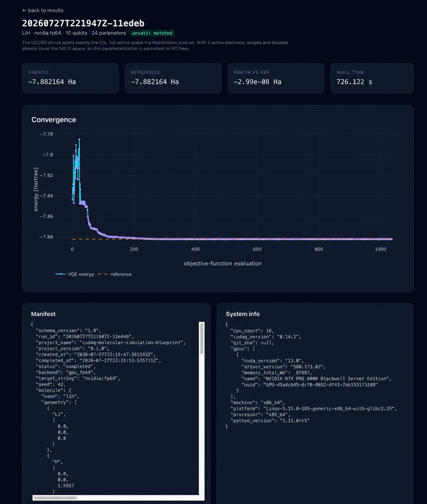Click the Manifest panel heading
This screenshot has height=504, width=427.
click(x=43, y=314)
